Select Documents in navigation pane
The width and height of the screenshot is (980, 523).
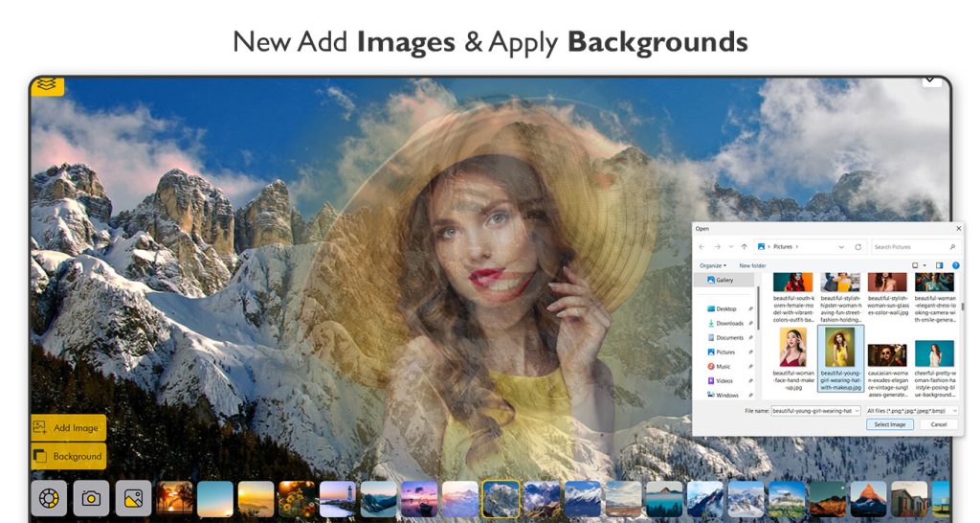pyautogui.click(x=725, y=338)
